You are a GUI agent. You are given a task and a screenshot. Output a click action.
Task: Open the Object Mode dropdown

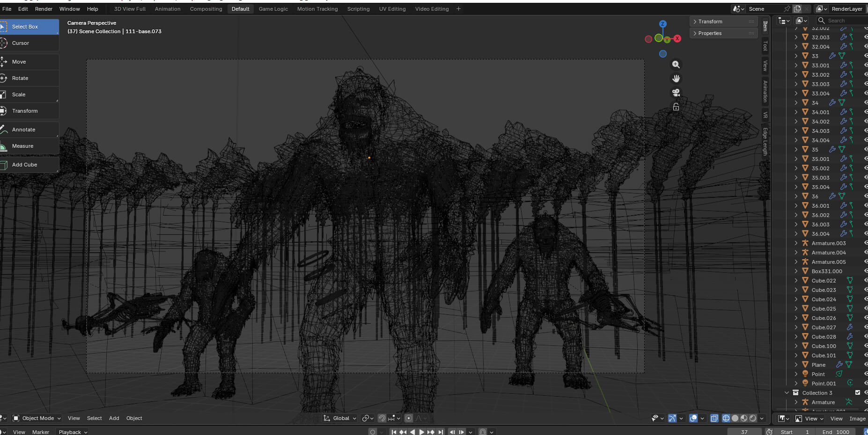pyautogui.click(x=37, y=418)
